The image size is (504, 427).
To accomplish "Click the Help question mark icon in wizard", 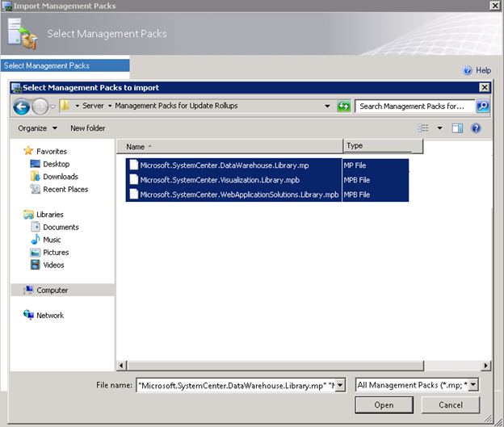I will coord(468,70).
